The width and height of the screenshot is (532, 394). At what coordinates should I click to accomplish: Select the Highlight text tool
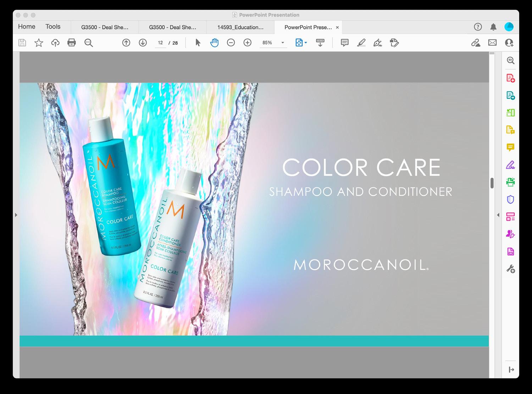tap(361, 43)
